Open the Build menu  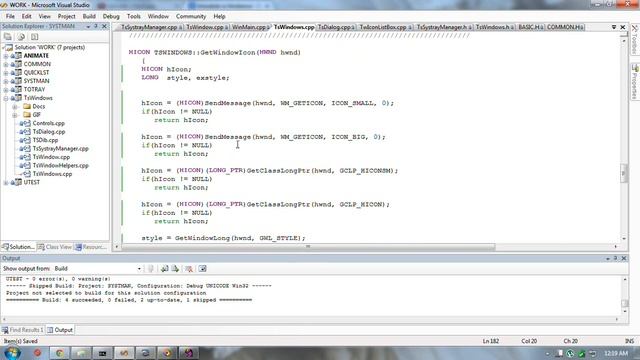[89, 16]
